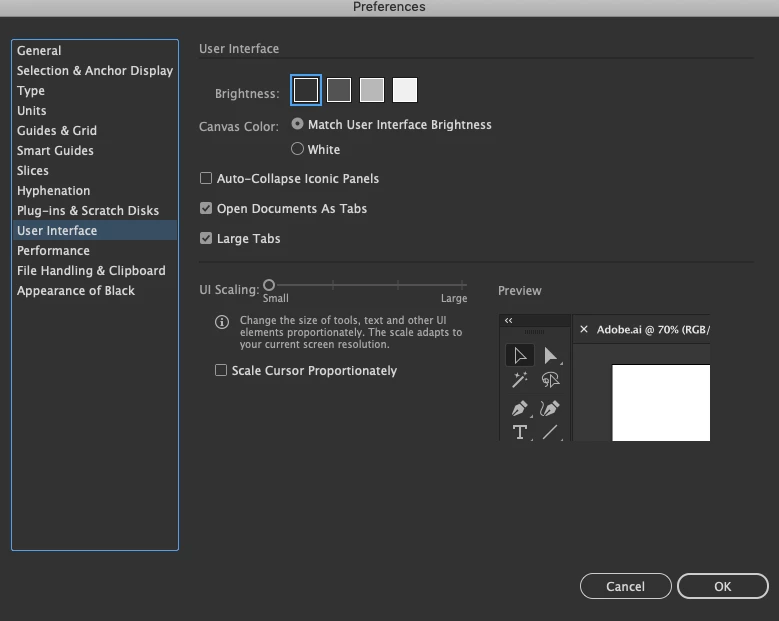Select White canvas color radio

click(x=297, y=149)
